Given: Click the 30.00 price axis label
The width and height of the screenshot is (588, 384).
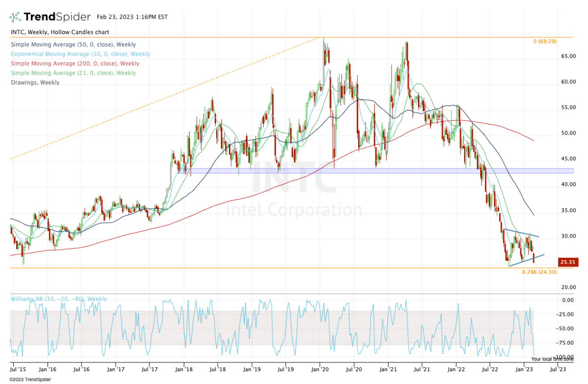Looking at the screenshot, I should coord(568,236).
